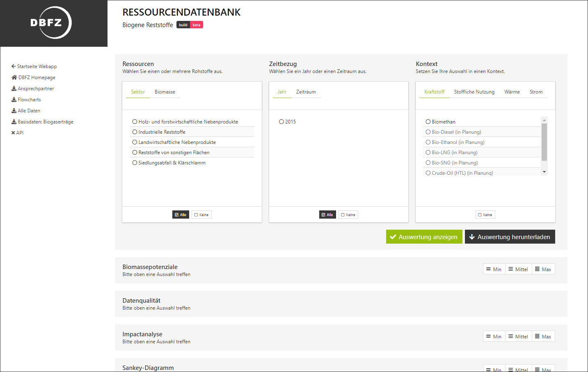
Task: Click the download icon beside Flowcharts
Action: 14,100
